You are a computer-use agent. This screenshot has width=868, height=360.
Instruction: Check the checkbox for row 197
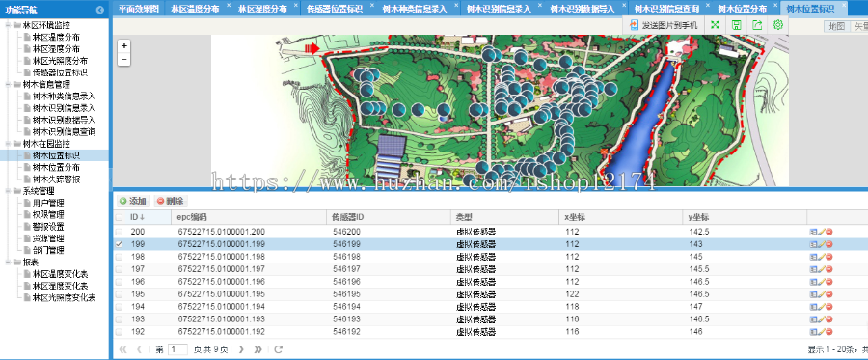pyautogui.click(x=119, y=269)
